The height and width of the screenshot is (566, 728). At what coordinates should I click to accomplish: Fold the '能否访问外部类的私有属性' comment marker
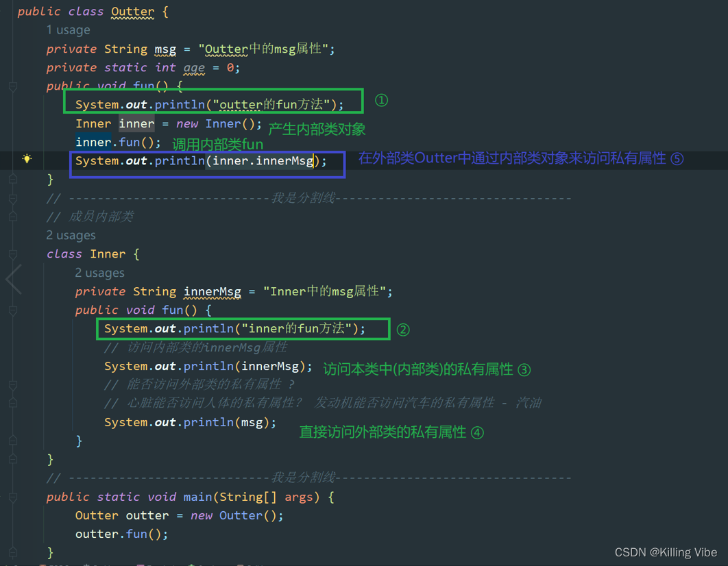tap(13, 384)
